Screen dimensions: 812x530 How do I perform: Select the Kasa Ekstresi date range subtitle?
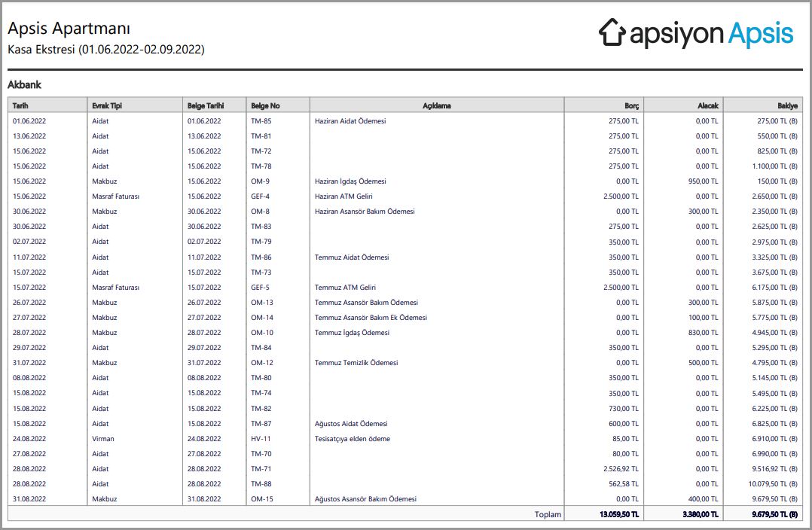[x=106, y=50]
